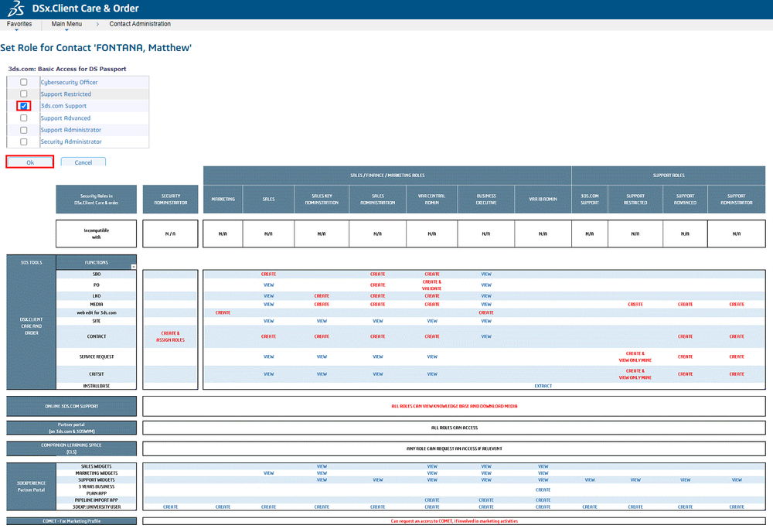Image resolution: width=773 pixels, height=532 pixels.
Task: Open the Support Advanced role link
Action: pos(66,118)
